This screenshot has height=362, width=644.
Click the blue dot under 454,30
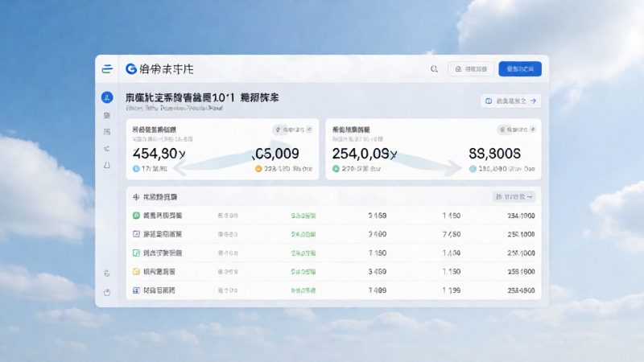(136, 169)
